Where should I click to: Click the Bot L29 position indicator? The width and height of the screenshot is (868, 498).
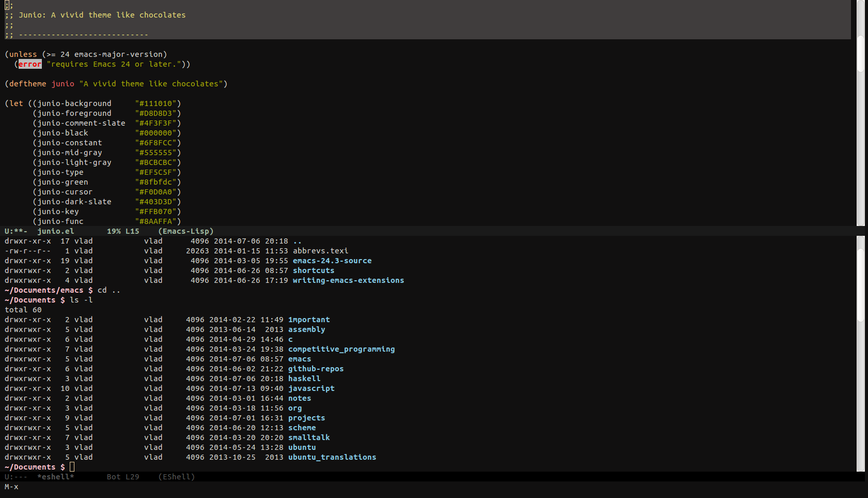[123, 477]
